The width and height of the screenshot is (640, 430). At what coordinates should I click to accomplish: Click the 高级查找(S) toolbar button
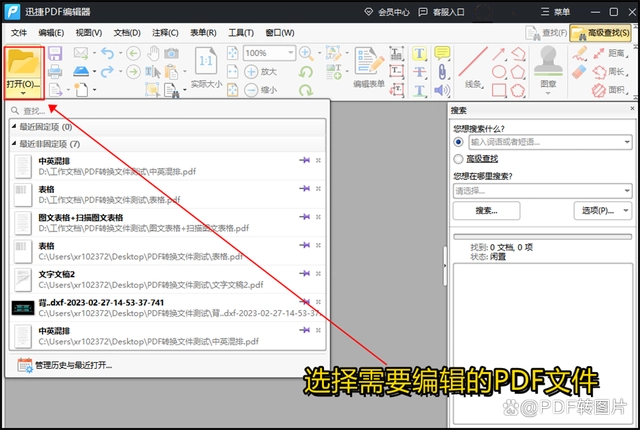coord(600,33)
